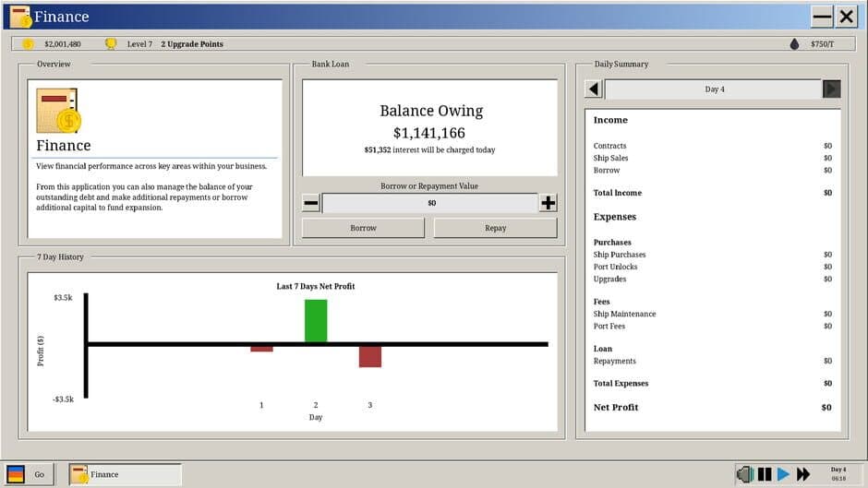Screen dimensions: 868x488
Task: Click the Ship Sales income row
Action: 713,158
